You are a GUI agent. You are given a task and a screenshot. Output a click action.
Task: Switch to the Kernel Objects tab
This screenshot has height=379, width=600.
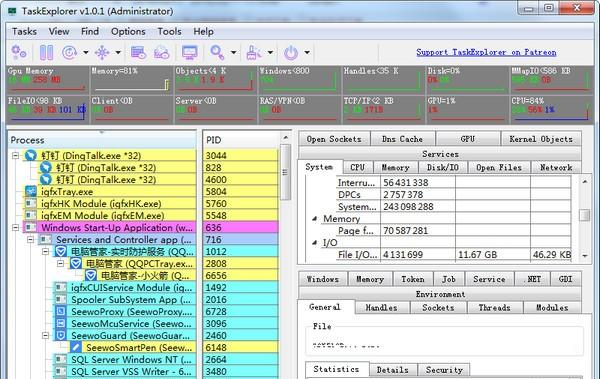click(541, 139)
